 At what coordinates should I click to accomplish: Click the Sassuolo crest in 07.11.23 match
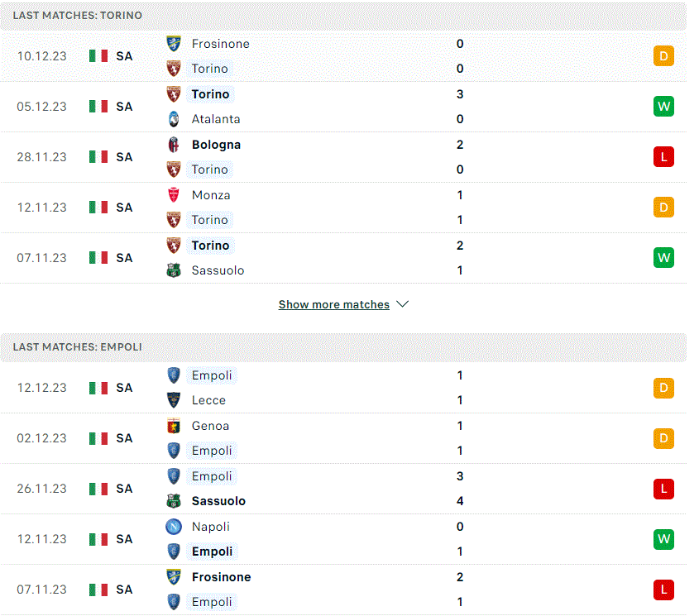[174, 270]
